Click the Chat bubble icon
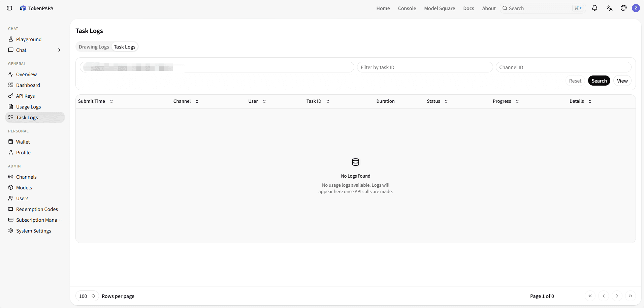Image resolution: width=644 pixels, height=308 pixels. pyautogui.click(x=11, y=50)
